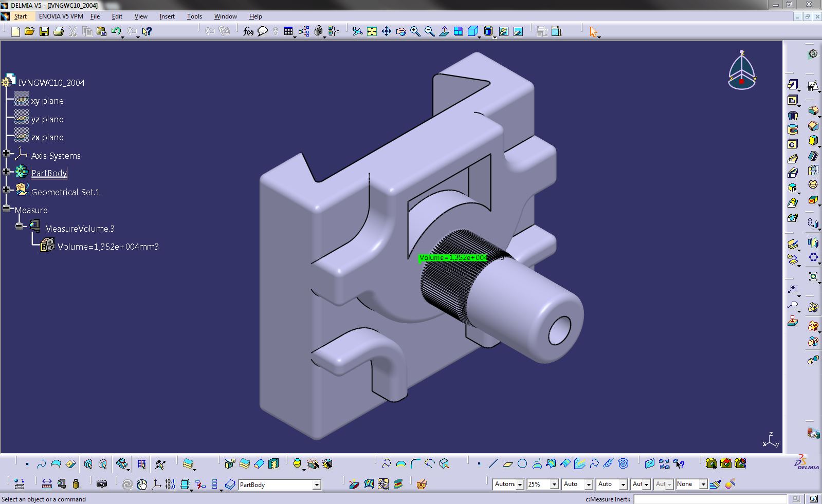This screenshot has width=822, height=504.
Task: Open the Design Table icon
Action: 288,31
